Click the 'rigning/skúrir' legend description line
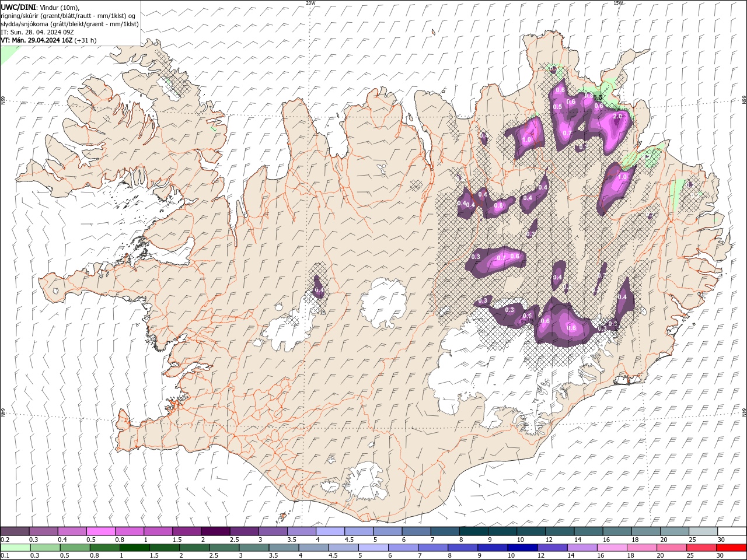Viewport: 747px width, 560px height. [68, 16]
